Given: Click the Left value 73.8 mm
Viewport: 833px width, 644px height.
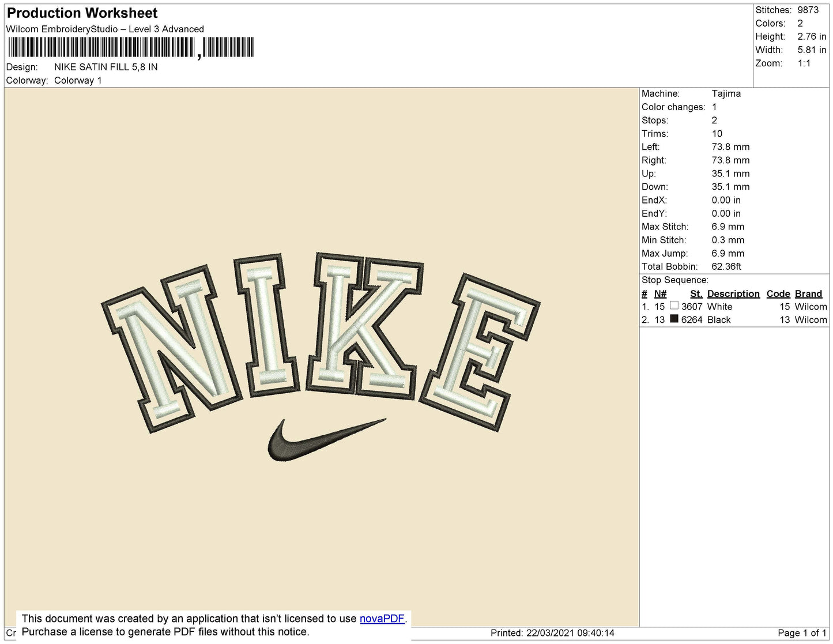Looking at the screenshot, I should [x=731, y=146].
